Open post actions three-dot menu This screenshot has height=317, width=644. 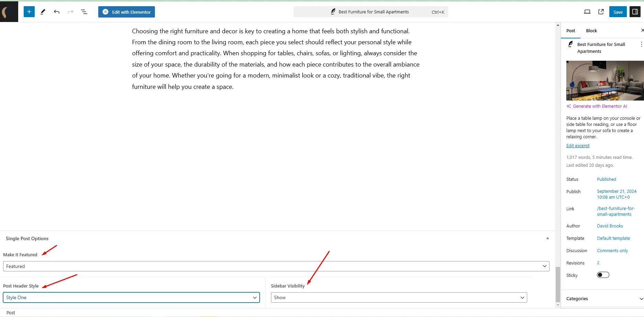pyautogui.click(x=641, y=44)
